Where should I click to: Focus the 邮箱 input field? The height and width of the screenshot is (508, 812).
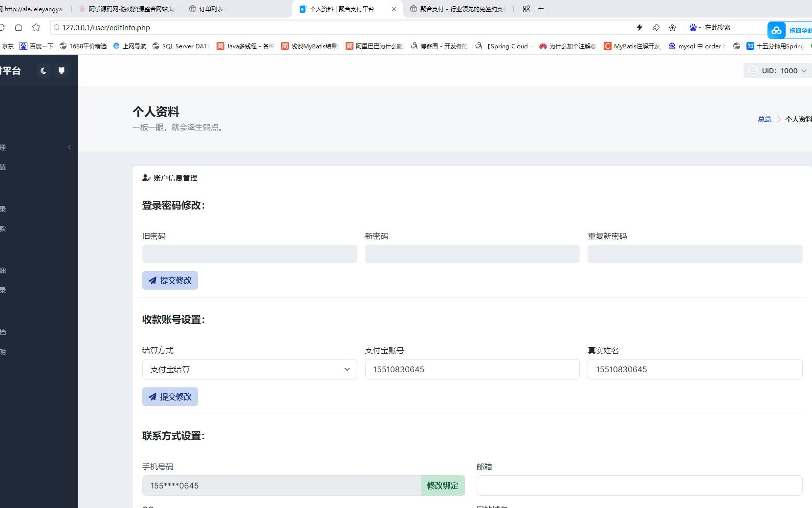click(639, 486)
